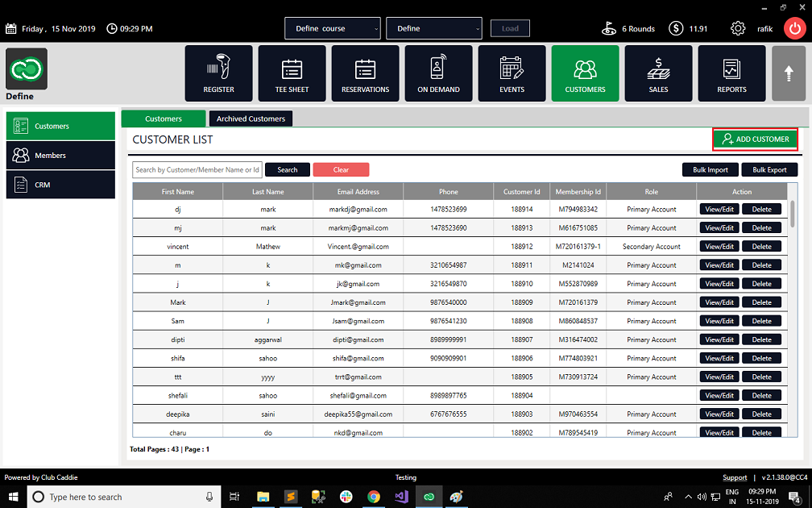The image size is (812, 508).
Task: Click the Windows taskbar search box
Action: 124,497
